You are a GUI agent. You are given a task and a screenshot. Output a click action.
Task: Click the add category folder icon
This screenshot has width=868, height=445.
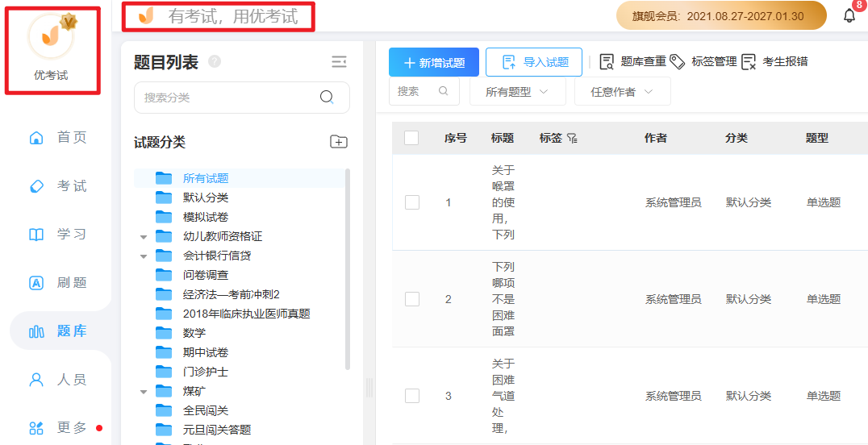tap(339, 142)
